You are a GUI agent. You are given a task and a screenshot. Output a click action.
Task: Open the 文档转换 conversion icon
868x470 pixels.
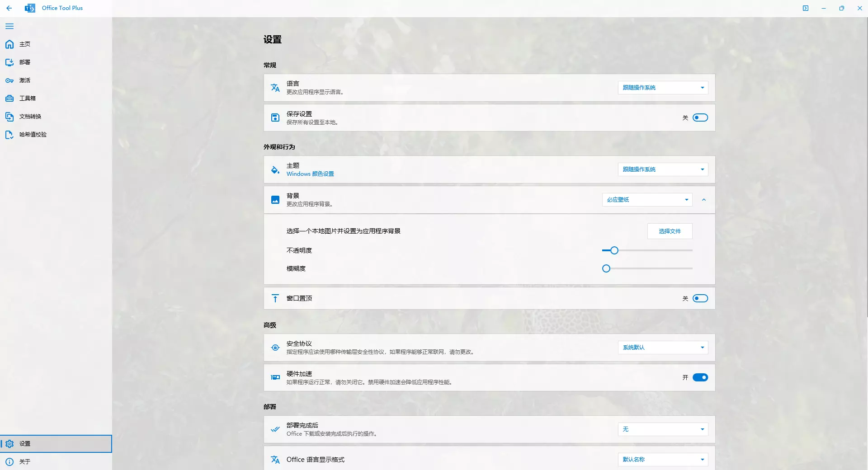9,117
